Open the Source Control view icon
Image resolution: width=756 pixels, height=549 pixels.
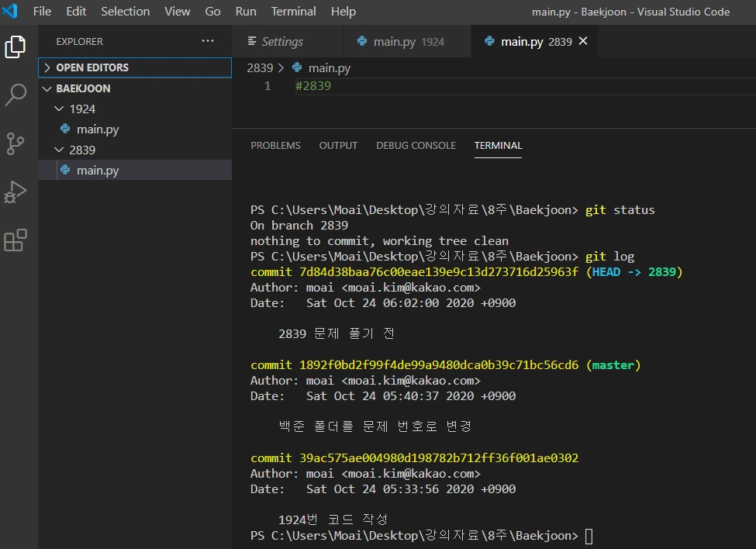[x=16, y=143]
